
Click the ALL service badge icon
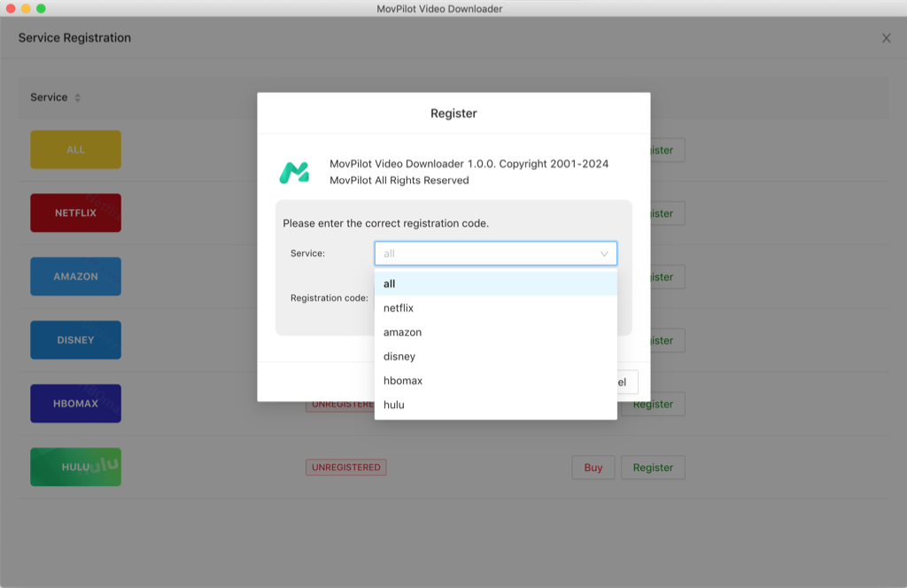point(75,150)
